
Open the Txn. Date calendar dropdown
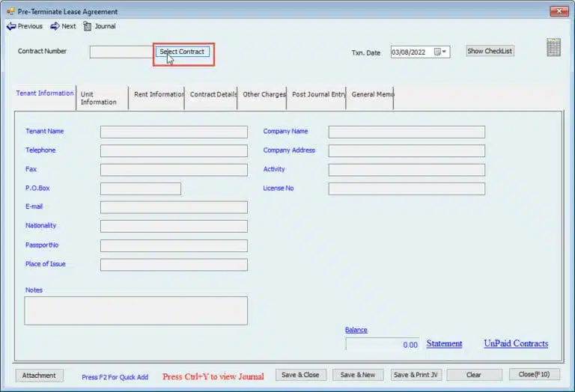[445, 52]
